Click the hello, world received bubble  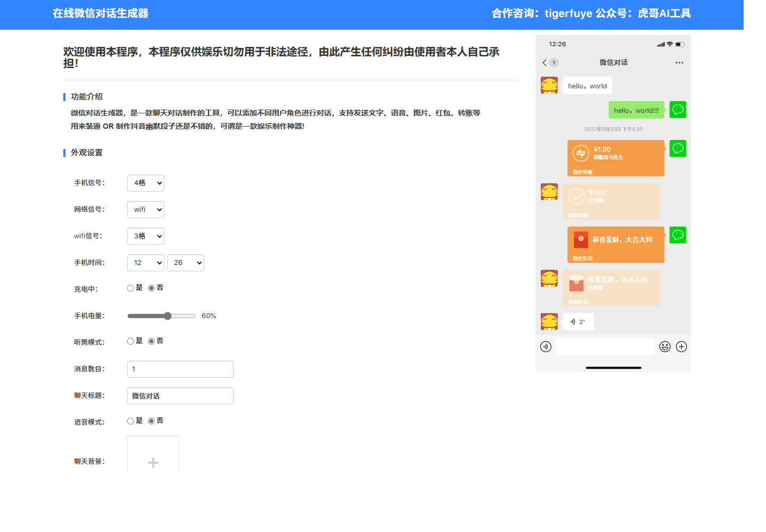tap(587, 86)
